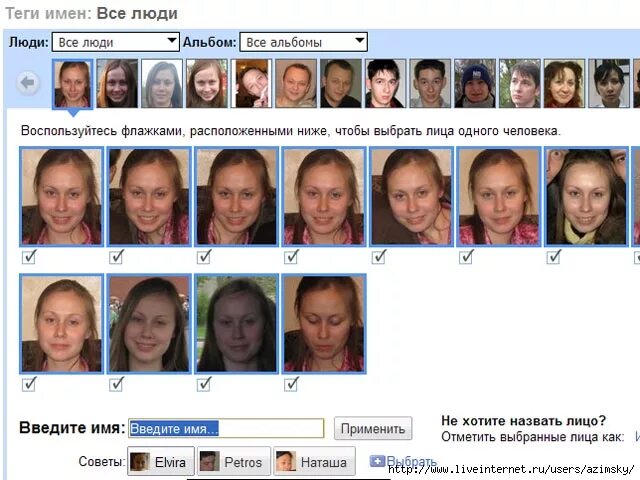This screenshot has height=480, width=640.
Task: Open the Люди dropdown showing Все люди
Action: [x=116, y=42]
